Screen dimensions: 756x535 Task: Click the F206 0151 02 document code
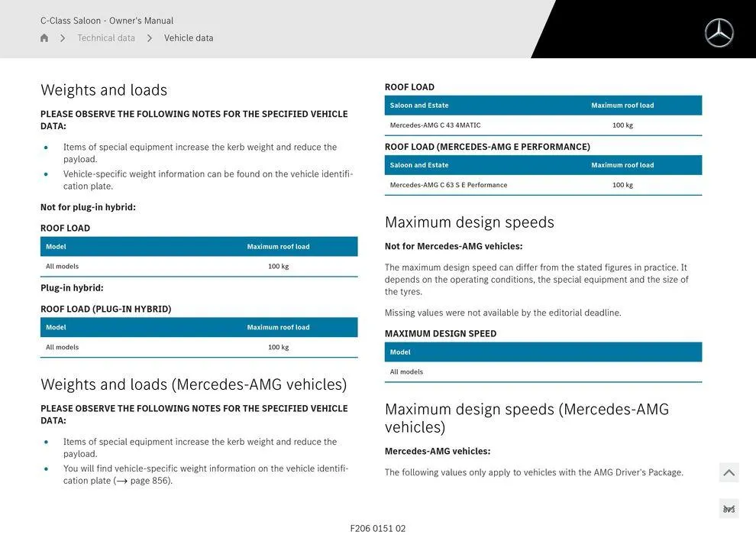pos(378,528)
